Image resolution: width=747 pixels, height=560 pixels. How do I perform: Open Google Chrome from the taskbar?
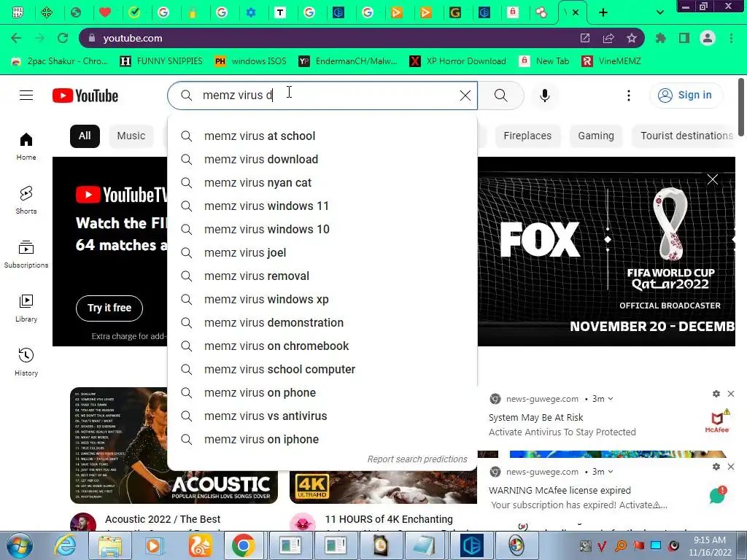[244, 545]
